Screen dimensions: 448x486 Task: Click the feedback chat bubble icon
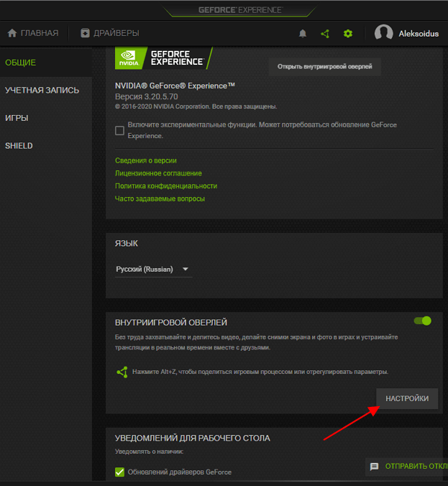coord(374,466)
